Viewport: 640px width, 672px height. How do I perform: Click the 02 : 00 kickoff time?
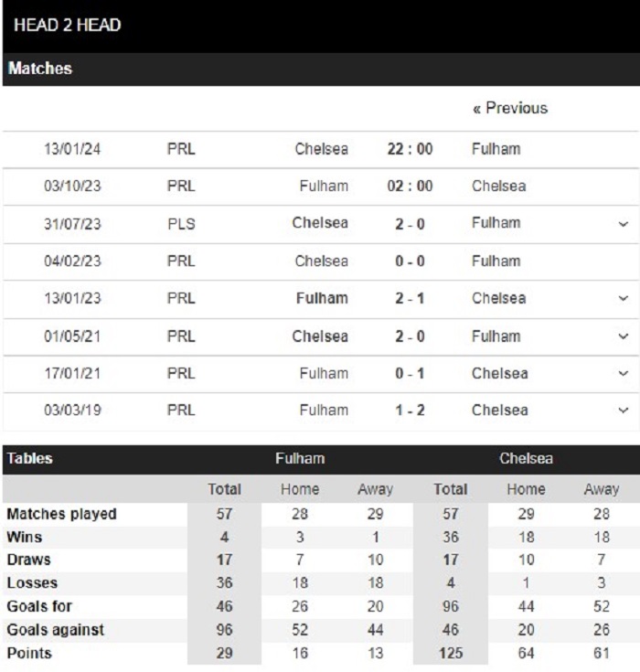click(410, 187)
